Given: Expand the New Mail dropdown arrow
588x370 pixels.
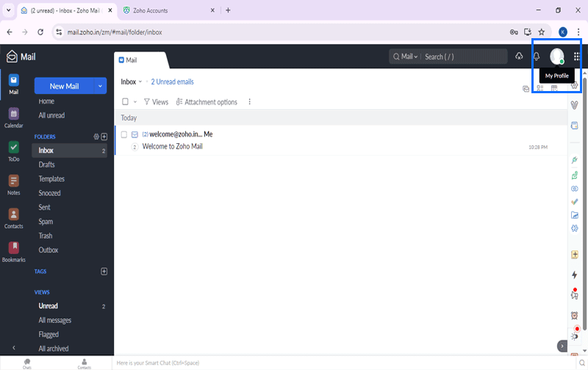Looking at the screenshot, I should click(x=100, y=86).
